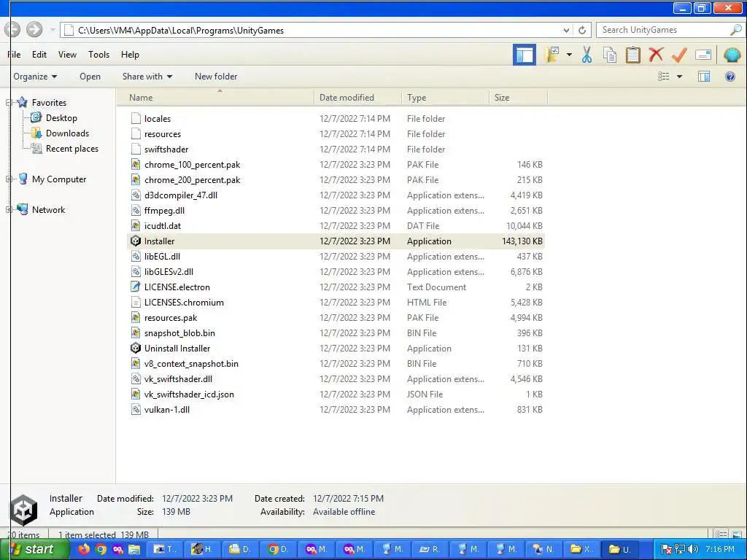Open the address bar history dropdown
This screenshot has height=560, width=747.
(566, 31)
